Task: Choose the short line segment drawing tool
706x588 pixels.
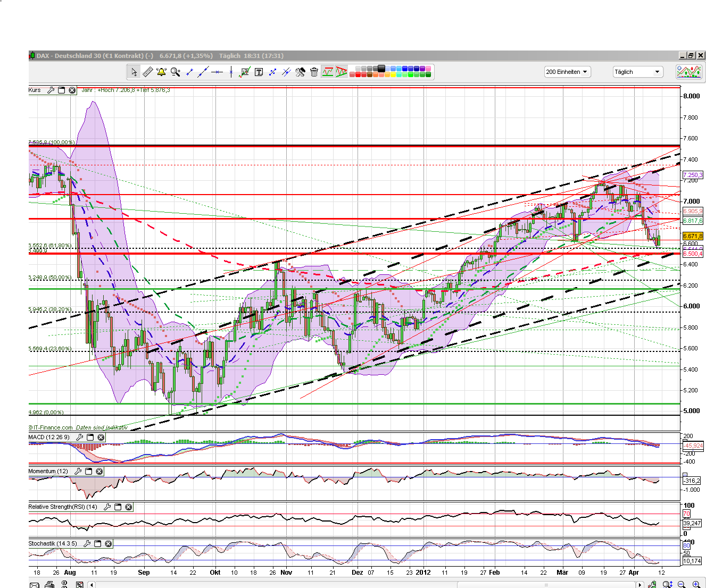Action: 189,72
